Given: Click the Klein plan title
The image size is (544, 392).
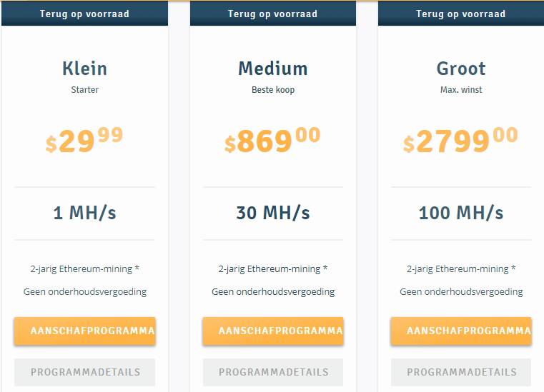Looking at the screenshot, I should [84, 69].
